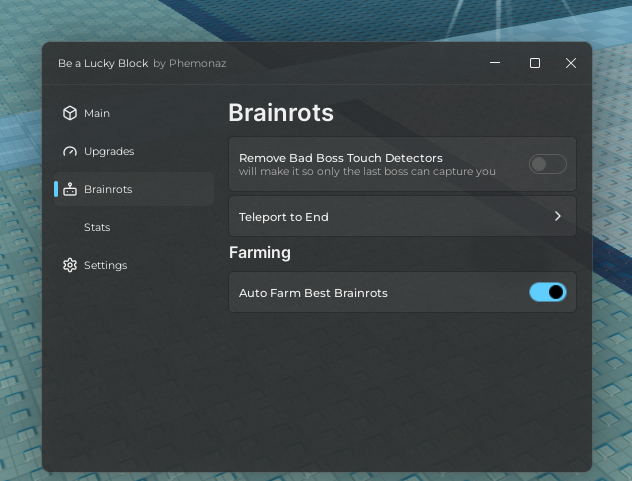The width and height of the screenshot is (632, 481).
Task: Enable Remove Bad Boss Touch Detectors toggle
Action: coord(547,164)
